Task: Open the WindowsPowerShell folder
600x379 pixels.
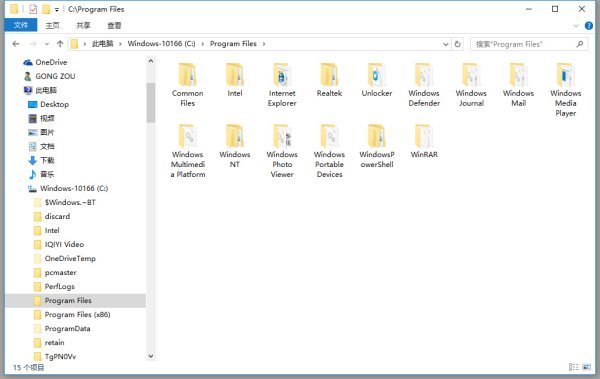Action: click(x=377, y=146)
